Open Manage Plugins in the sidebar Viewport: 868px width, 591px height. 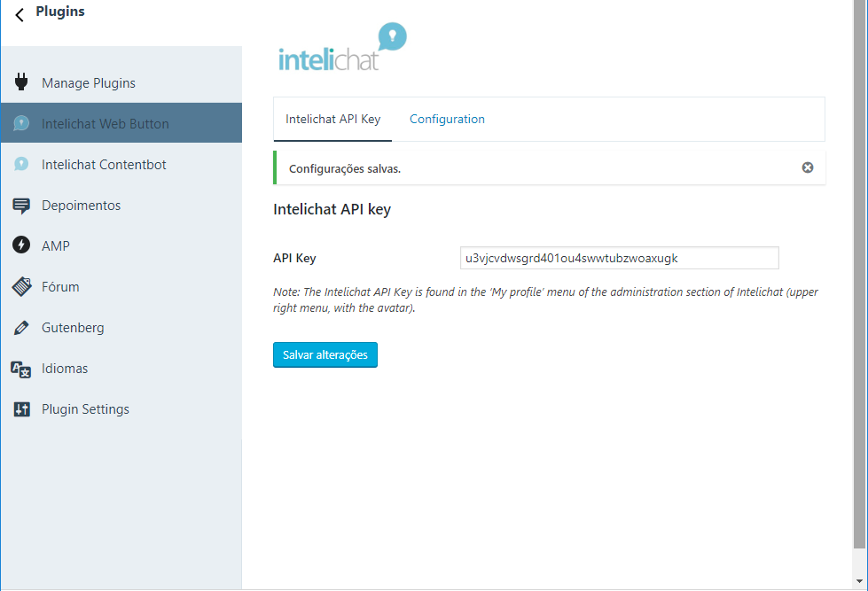point(89,83)
